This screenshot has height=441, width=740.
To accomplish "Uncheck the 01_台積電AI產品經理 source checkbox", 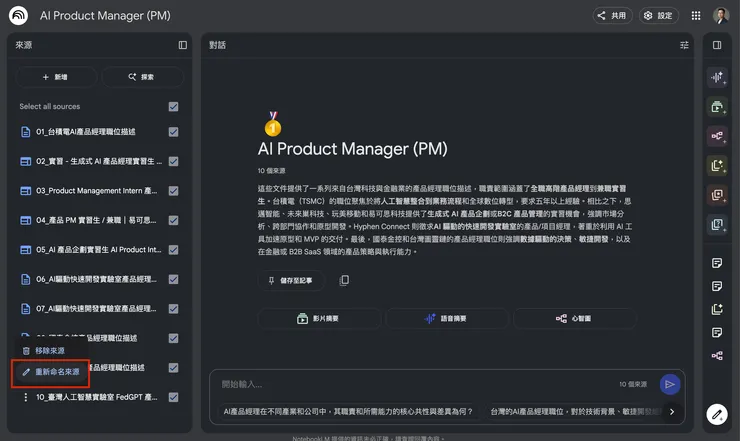I will pos(174,132).
